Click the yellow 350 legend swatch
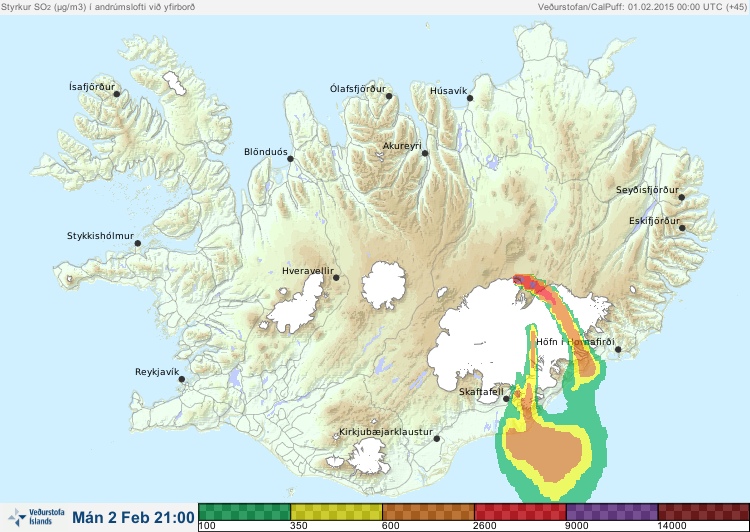The image size is (750, 532). 336,512
